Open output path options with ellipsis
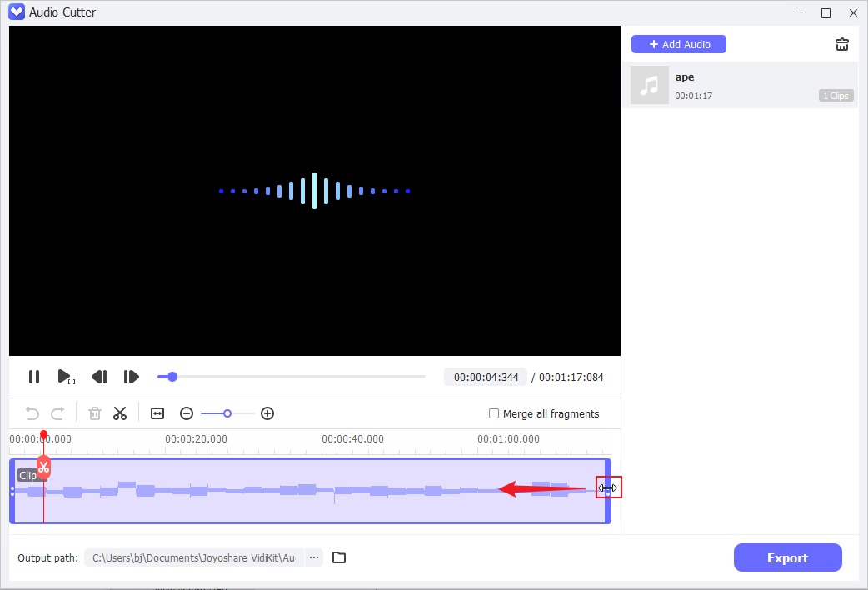Screen dimensions: 868x590 point(313,557)
